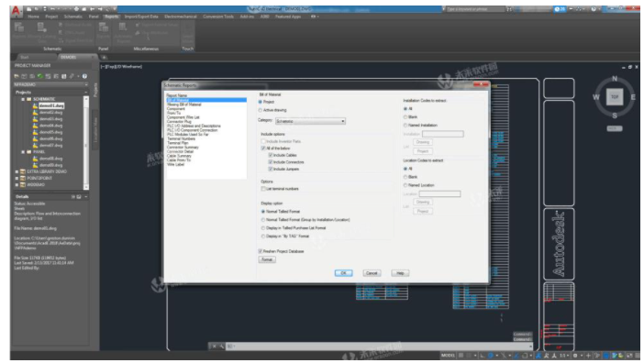Select demo02.dwg in the project tree

[x=51, y=113]
